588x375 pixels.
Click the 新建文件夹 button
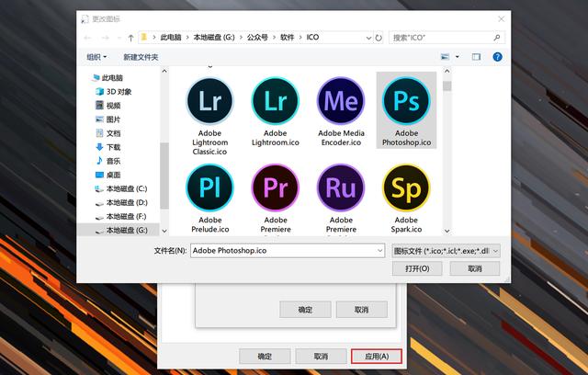pos(141,57)
